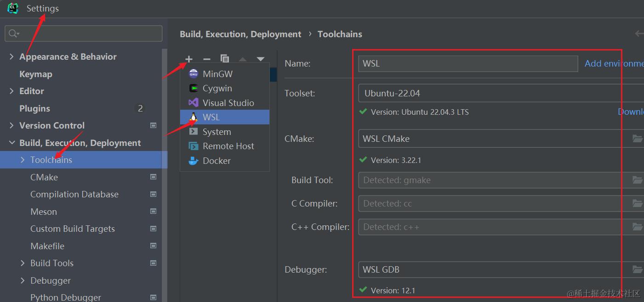Click in the settings search box
Screen dimensions: 644x302
(87, 34)
